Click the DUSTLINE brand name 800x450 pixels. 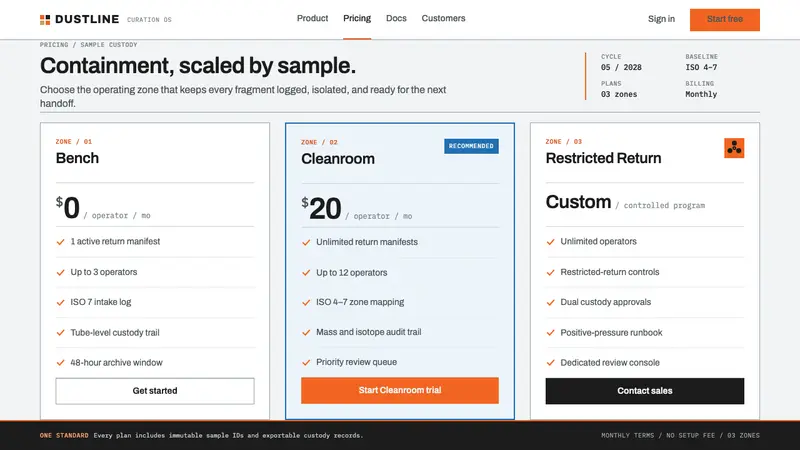tap(87, 19)
